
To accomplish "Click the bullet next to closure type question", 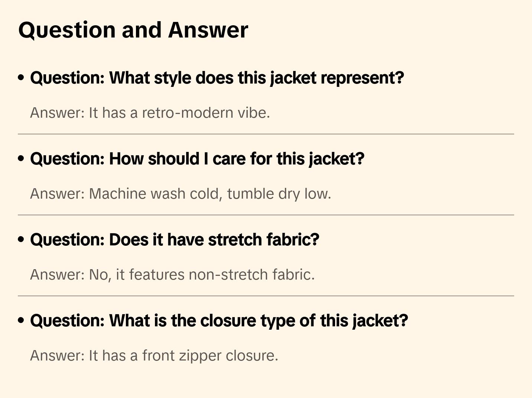I will (x=21, y=320).
